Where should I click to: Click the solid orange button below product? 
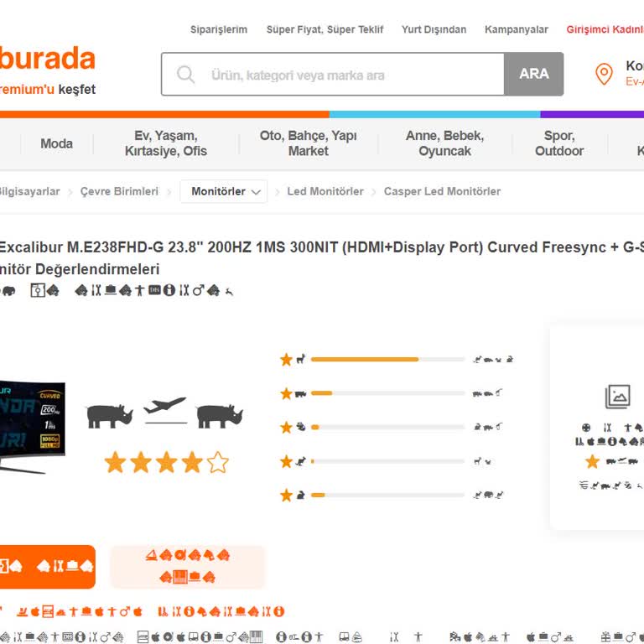tap(48, 567)
